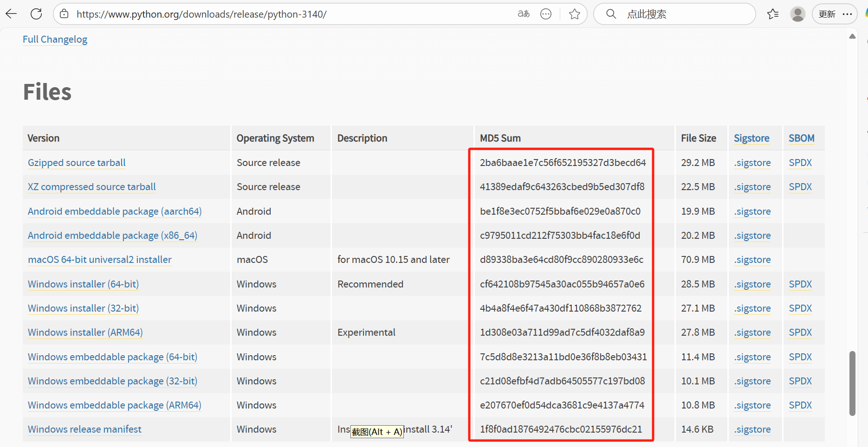Screen dimensions: 868x447
Task: Click the scrollbar up arrow
Action: pos(852,36)
